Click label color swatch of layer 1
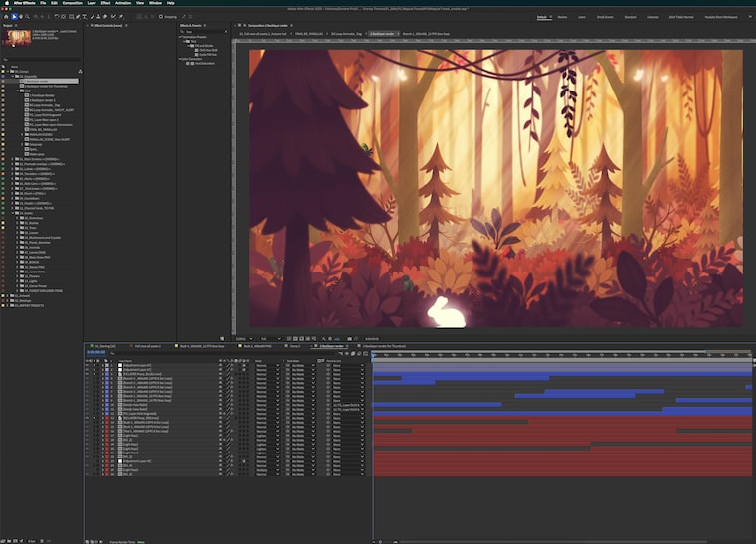The image size is (756, 544). click(x=107, y=365)
